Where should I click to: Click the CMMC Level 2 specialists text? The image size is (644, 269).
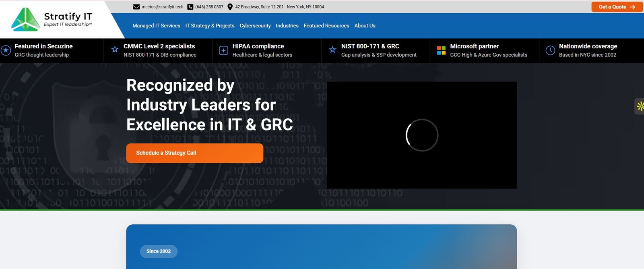[159, 46]
